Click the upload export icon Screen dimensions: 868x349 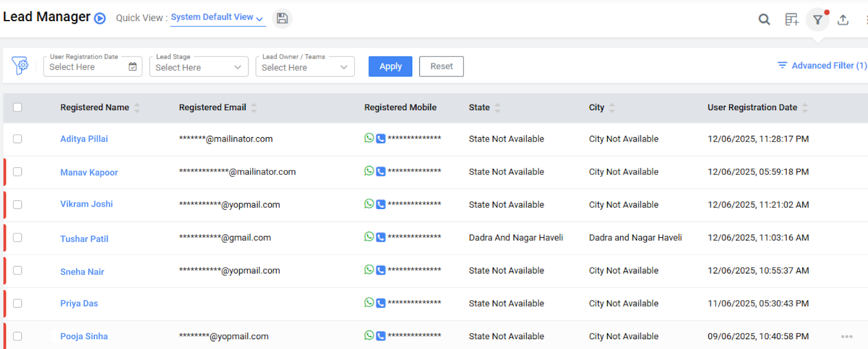click(843, 20)
